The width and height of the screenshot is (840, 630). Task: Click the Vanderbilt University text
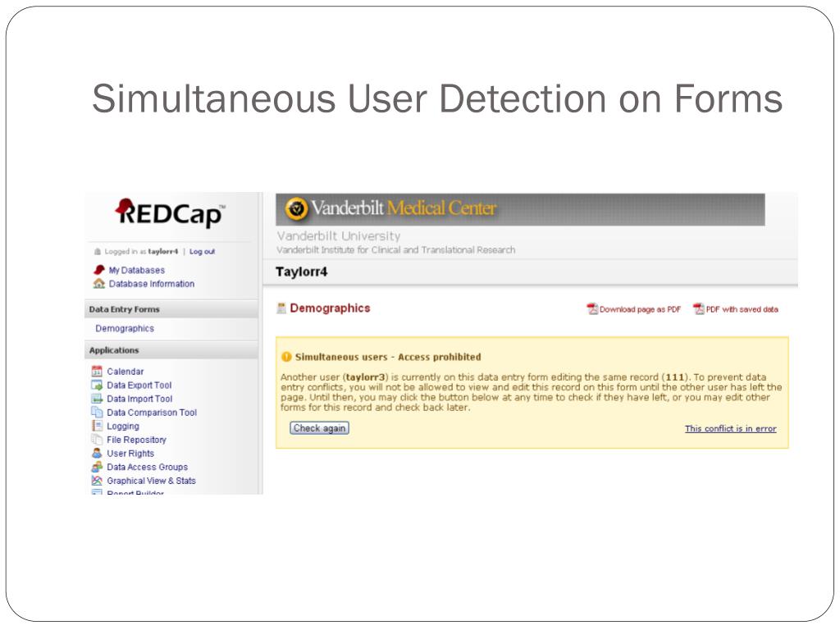click(x=339, y=236)
